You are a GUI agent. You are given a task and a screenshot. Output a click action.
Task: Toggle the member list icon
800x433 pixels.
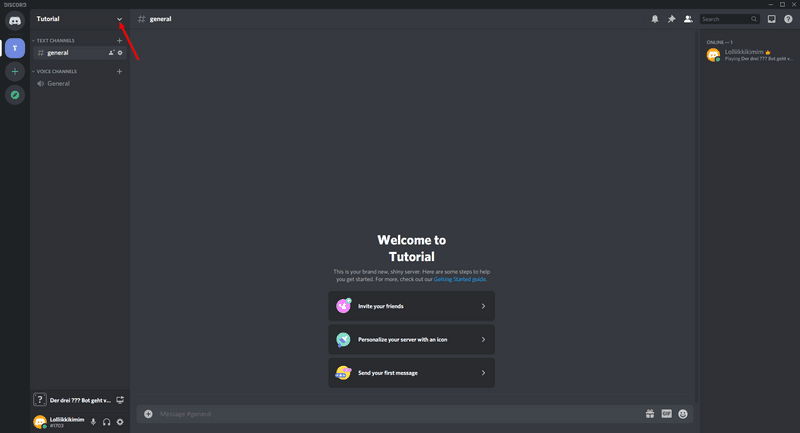point(688,19)
